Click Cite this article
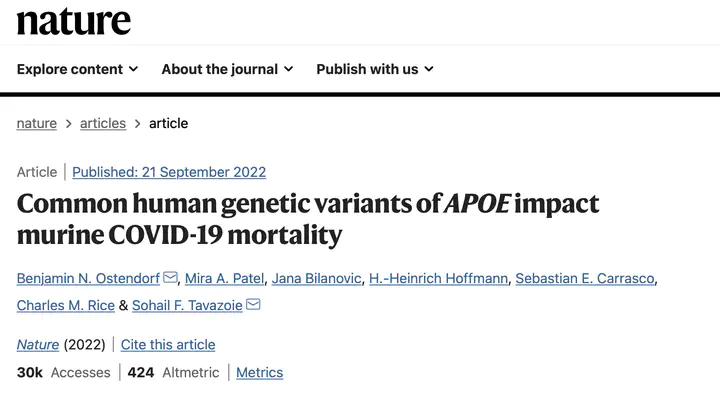 coord(168,345)
